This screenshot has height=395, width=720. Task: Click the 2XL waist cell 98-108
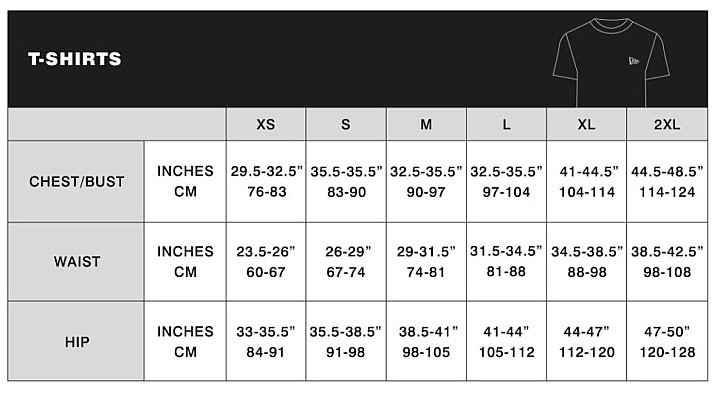tap(667, 272)
